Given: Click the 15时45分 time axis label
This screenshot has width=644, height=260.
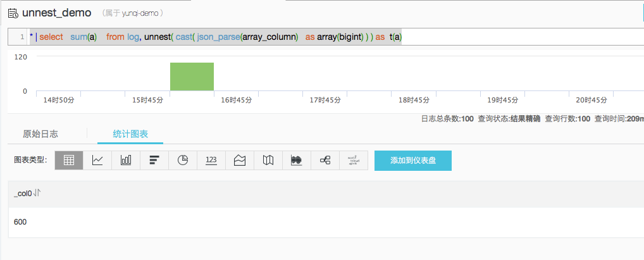Looking at the screenshot, I should click(147, 100).
